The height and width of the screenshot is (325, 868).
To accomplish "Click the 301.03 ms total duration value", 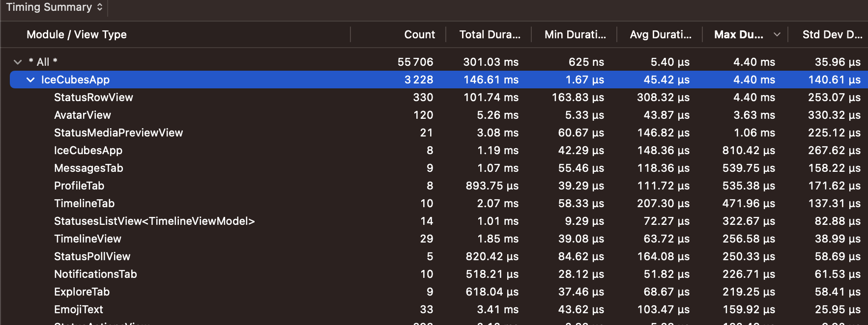I will [x=491, y=62].
